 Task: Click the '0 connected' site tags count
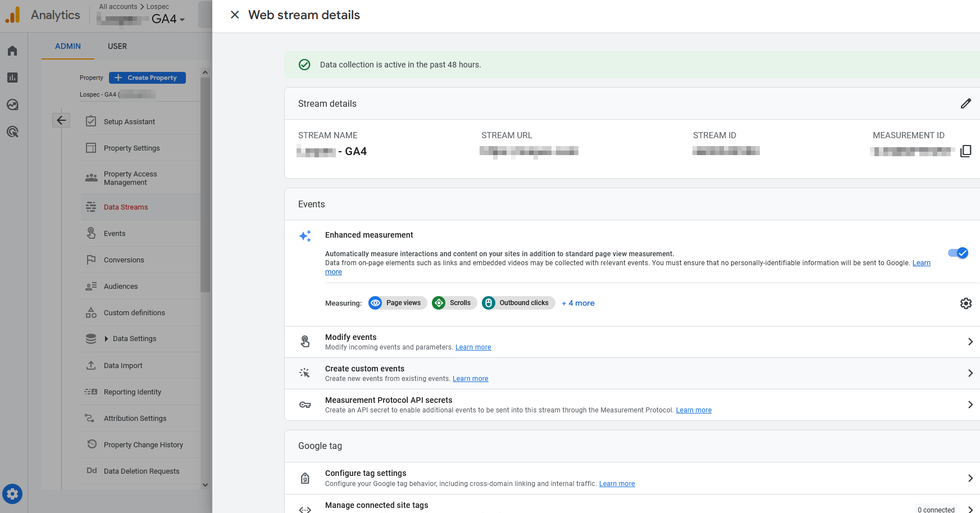[936, 510]
